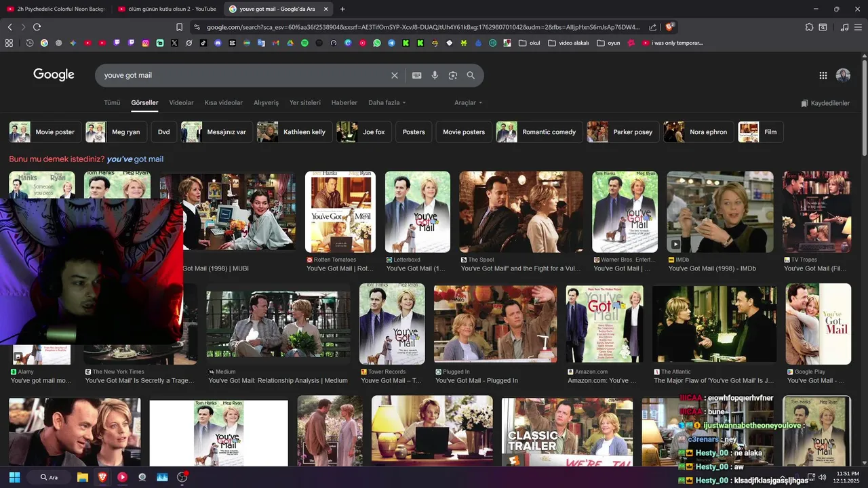Close the Google search browser tab

pos(326,9)
